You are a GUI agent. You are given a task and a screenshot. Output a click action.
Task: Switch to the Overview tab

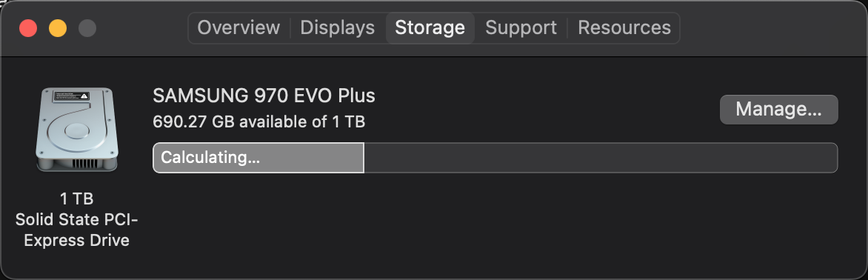click(x=238, y=27)
